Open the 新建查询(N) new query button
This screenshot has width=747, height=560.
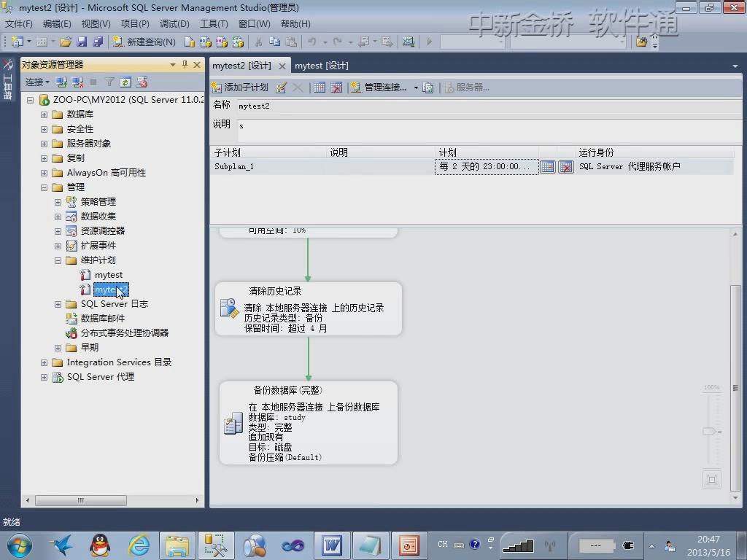point(144,42)
